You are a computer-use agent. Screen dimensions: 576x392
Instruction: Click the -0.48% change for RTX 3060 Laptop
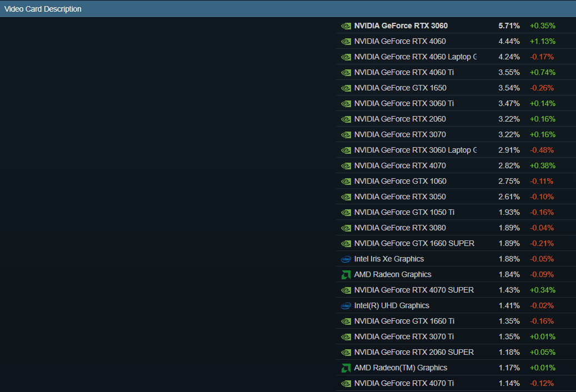tap(542, 150)
